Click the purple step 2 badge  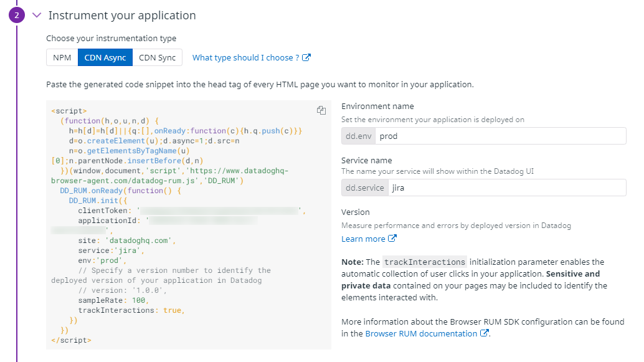pos(16,15)
